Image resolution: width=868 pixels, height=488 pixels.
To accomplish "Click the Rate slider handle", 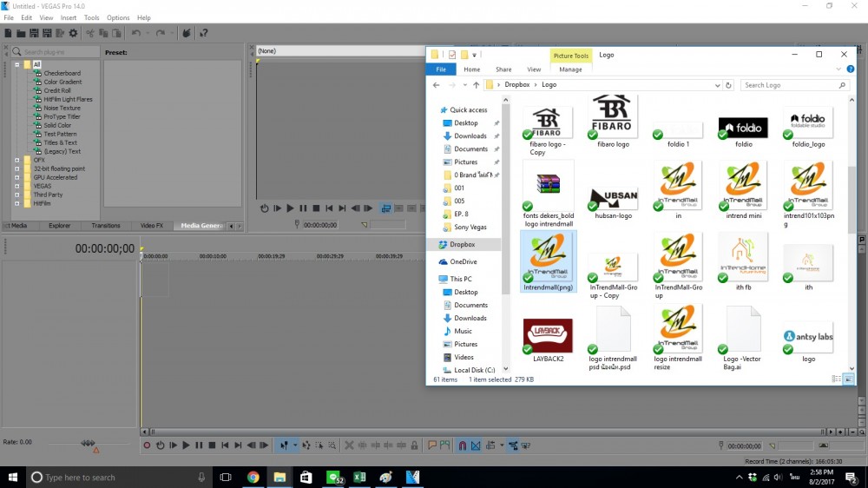I will (88, 443).
